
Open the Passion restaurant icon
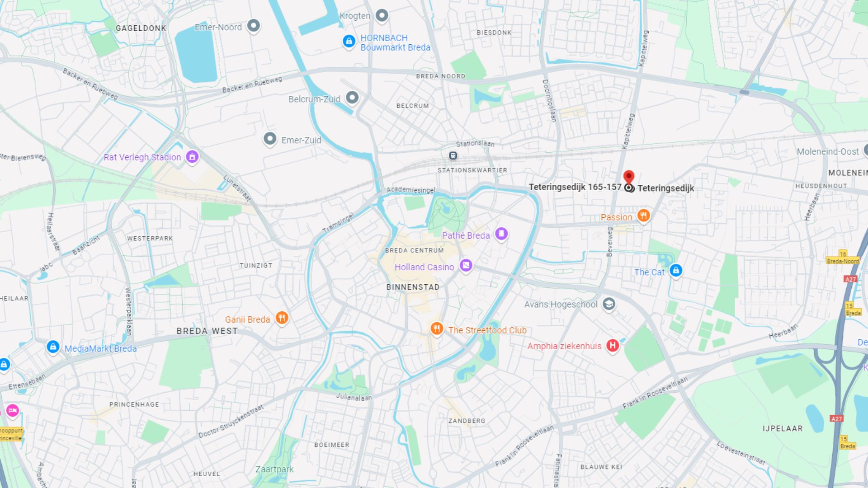[x=644, y=216]
